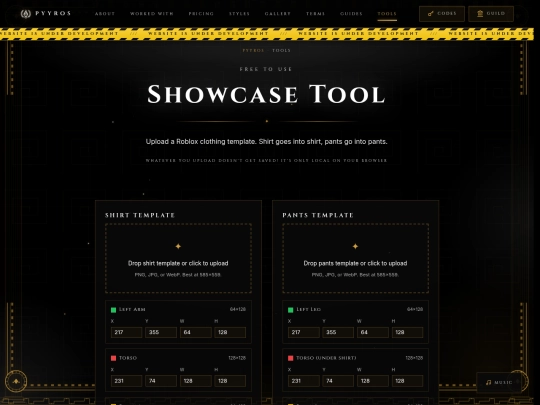Click the shirt Torso X field
Viewport: 540px width, 405px height.
[126, 381]
